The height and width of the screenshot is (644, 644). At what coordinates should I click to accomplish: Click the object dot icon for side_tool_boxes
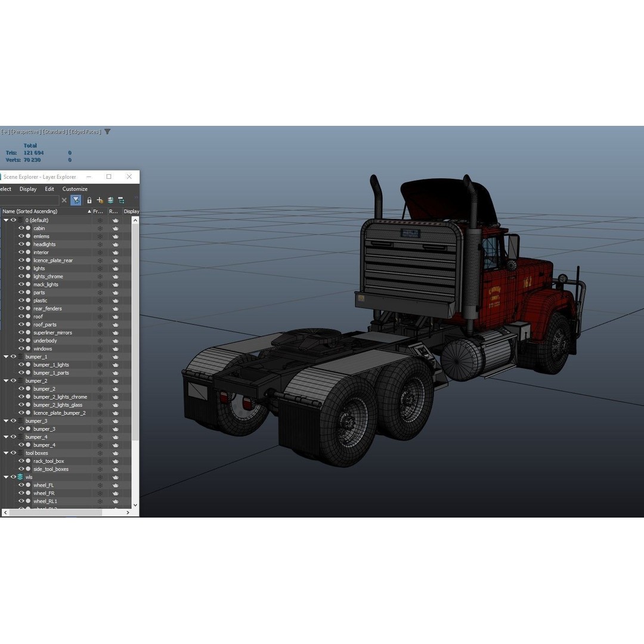point(29,469)
